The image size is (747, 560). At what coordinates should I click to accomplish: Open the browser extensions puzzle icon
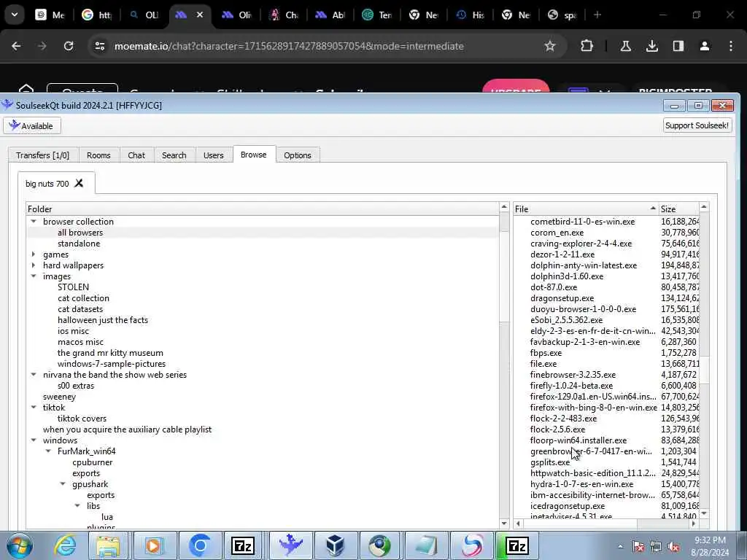click(587, 46)
